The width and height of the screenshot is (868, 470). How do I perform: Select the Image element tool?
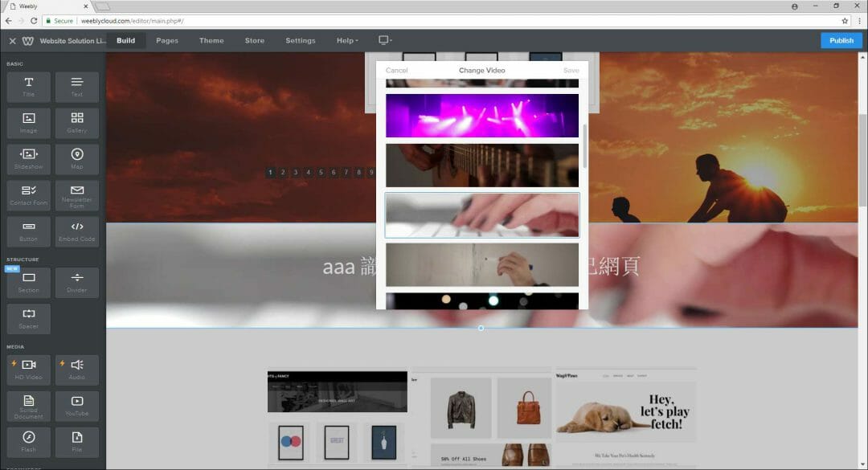tap(28, 122)
